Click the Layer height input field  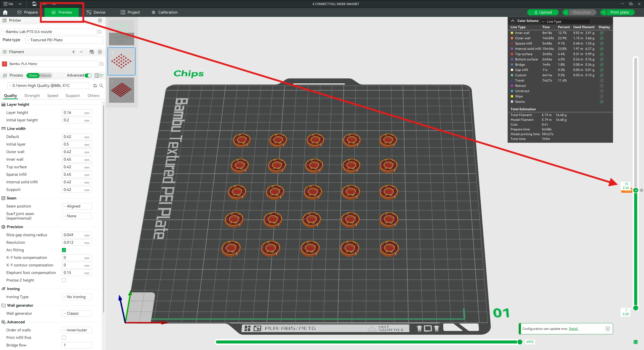77,113
